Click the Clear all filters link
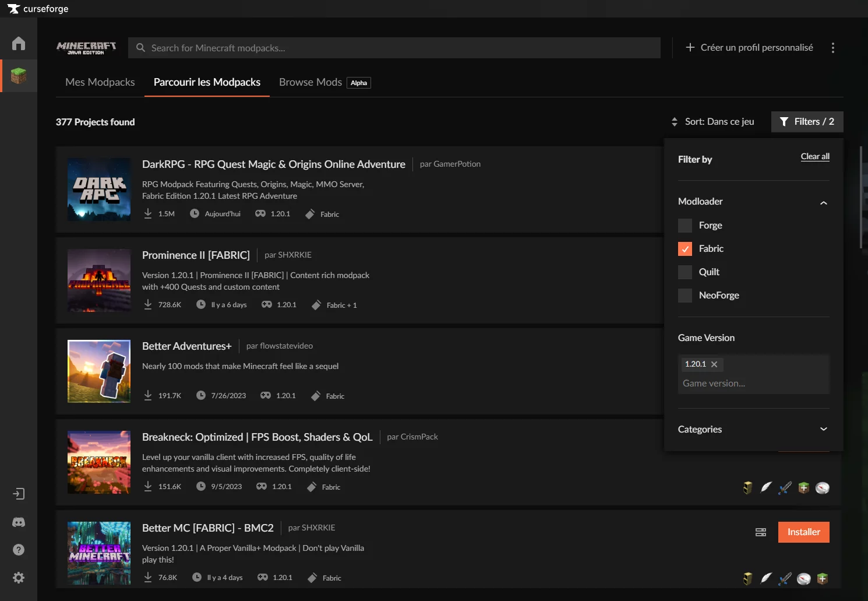The height and width of the screenshot is (601, 868). tap(814, 156)
